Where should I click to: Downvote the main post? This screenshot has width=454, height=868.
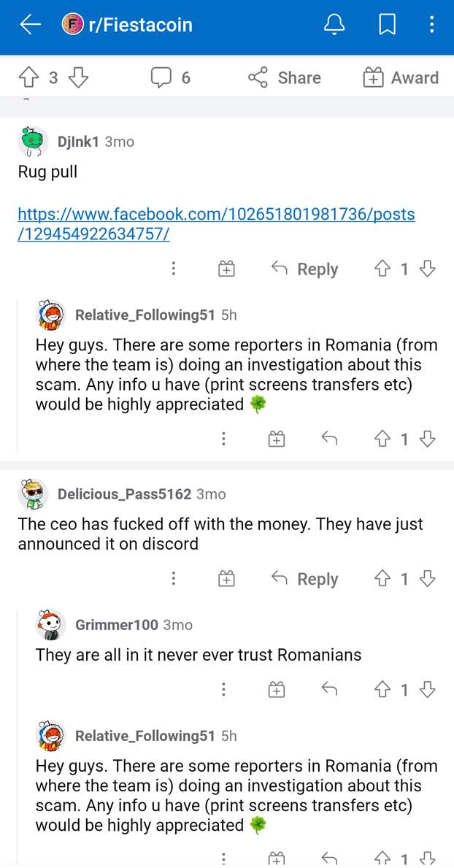click(x=77, y=77)
